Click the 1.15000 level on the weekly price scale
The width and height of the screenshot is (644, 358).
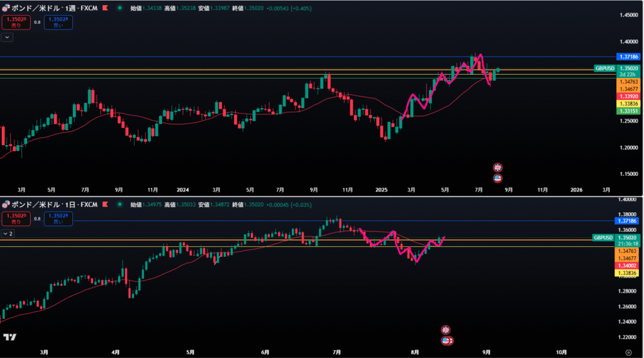(629, 174)
